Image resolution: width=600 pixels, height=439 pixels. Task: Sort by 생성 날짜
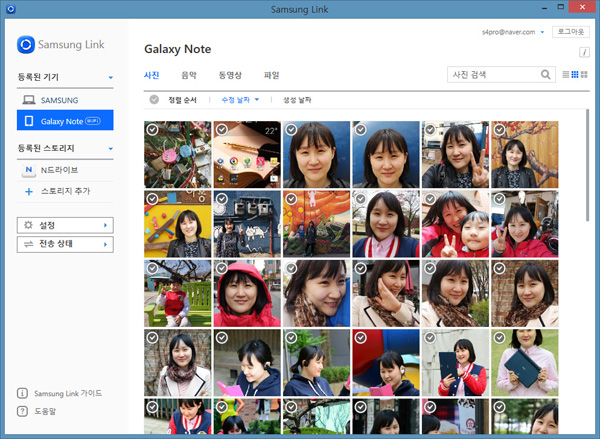(297, 100)
